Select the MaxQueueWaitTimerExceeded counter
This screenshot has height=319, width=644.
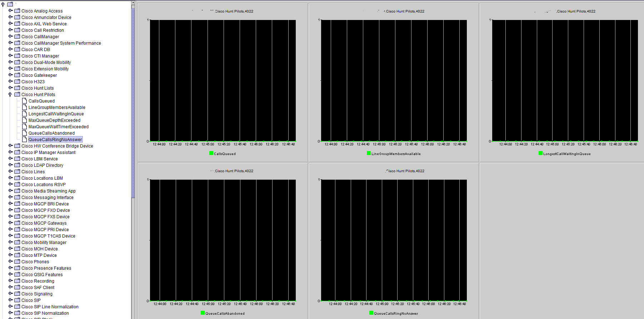click(59, 127)
